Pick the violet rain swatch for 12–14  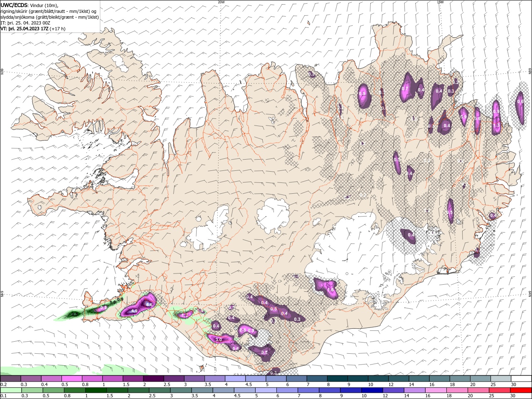tap(394, 390)
